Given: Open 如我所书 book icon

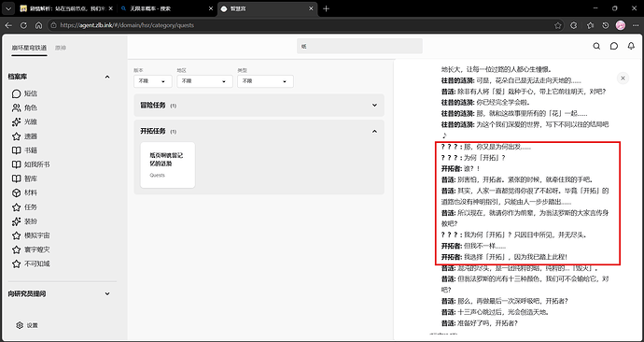Looking at the screenshot, I should pyautogui.click(x=16, y=164).
